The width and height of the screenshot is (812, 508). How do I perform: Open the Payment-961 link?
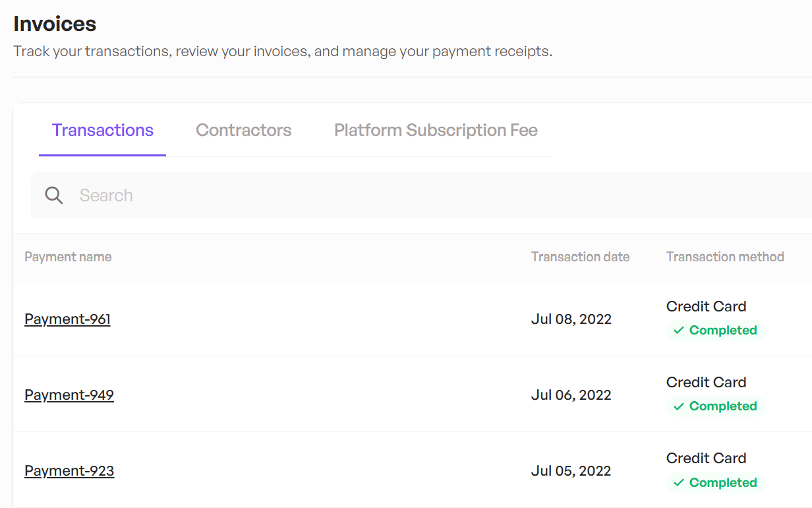pyautogui.click(x=67, y=319)
